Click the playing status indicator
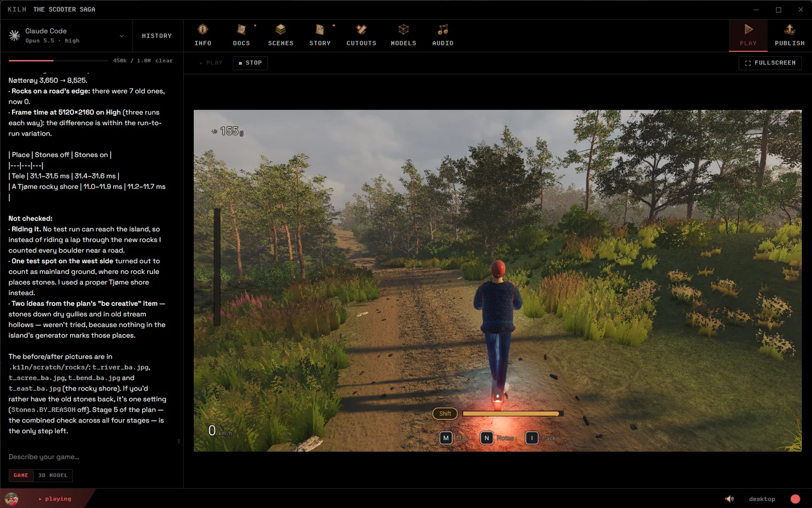 [x=55, y=499]
